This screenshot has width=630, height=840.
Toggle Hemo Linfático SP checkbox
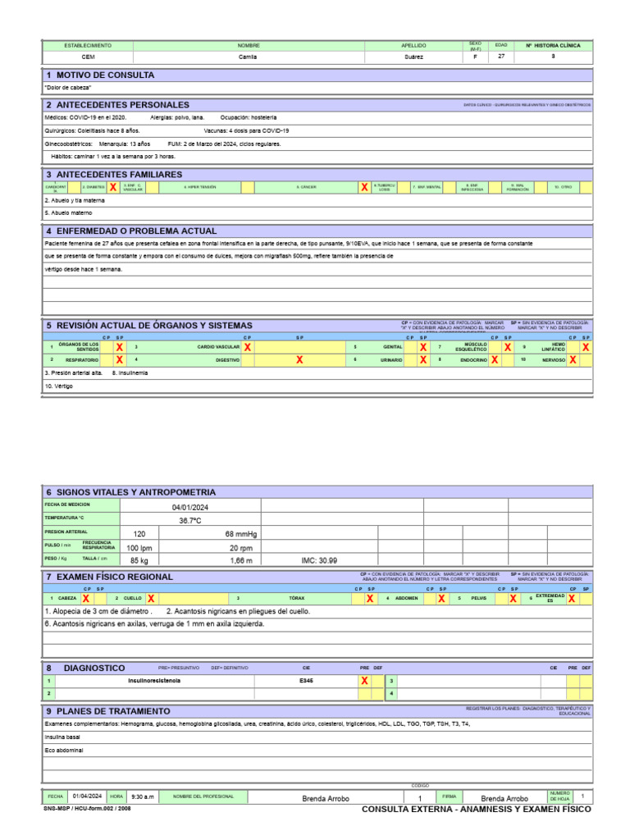click(x=586, y=347)
